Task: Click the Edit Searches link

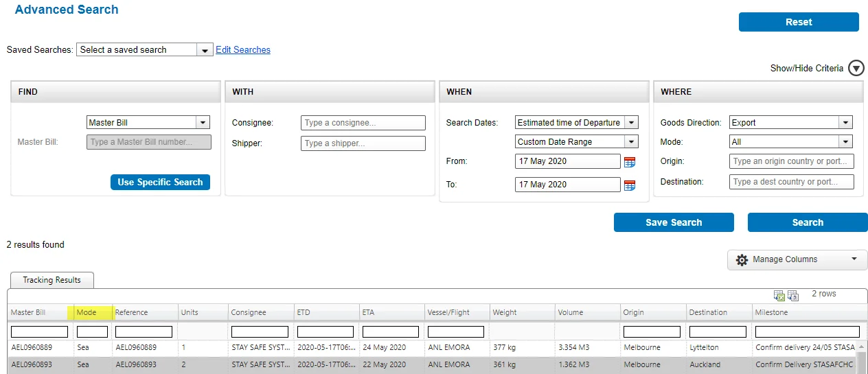Action: pyautogui.click(x=243, y=50)
